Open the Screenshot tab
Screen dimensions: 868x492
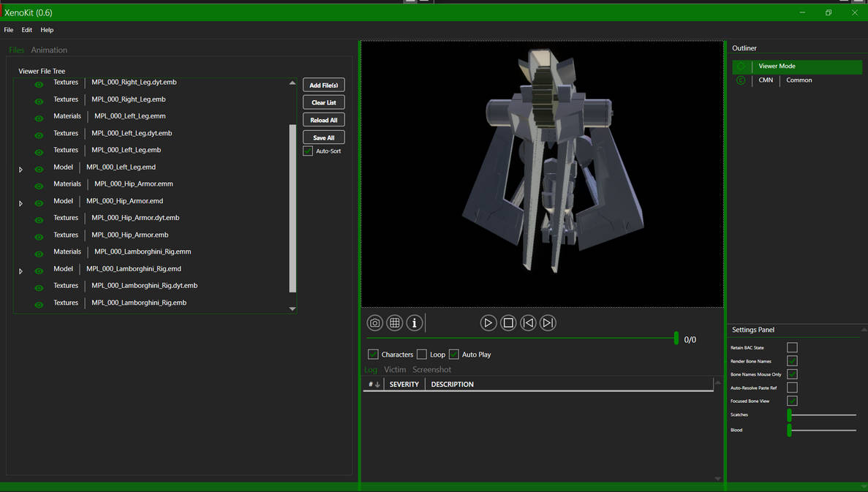[431, 370]
